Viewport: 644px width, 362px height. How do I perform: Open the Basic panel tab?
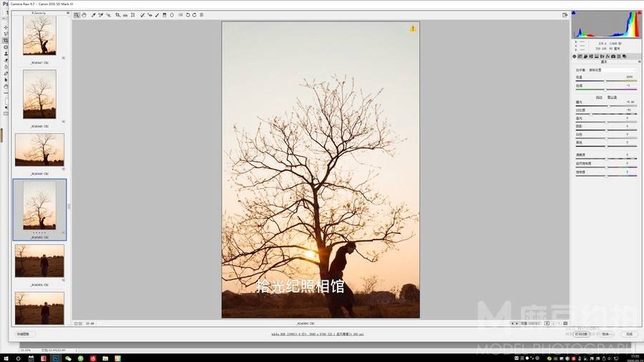(574, 56)
